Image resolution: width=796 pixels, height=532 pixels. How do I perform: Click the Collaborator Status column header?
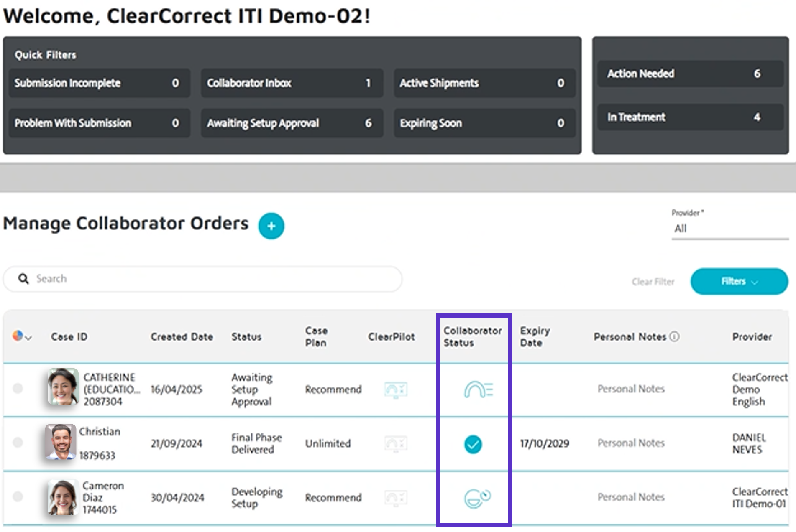tap(473, 337)
